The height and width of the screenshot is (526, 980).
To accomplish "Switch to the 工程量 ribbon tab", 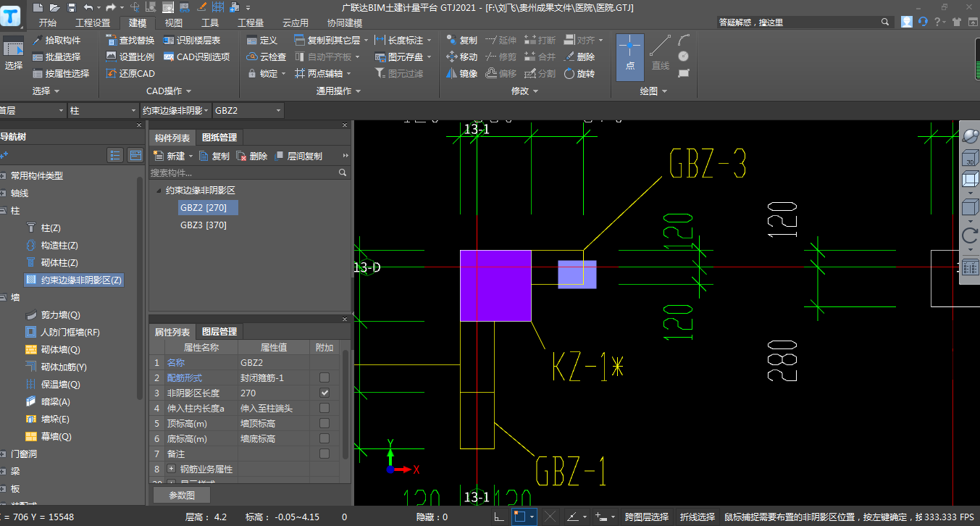I will tap(251, 22).
